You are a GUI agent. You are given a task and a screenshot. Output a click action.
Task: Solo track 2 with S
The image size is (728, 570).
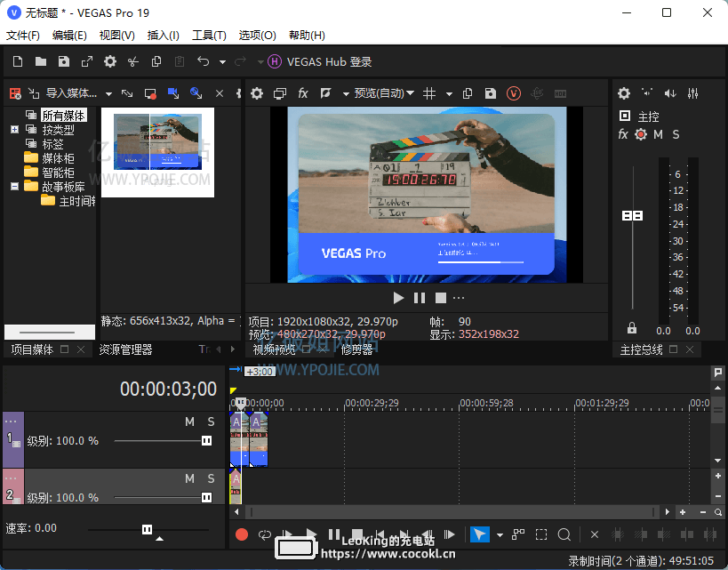coord(212,478)
